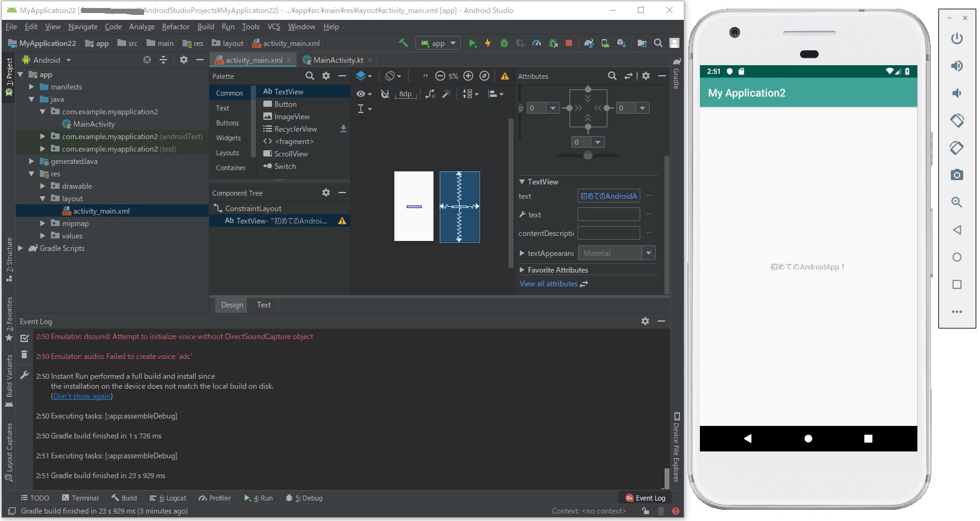980x521 pixels.
Task: Click the Infer Constraints magic wand
Action: [x=447, y=94]
